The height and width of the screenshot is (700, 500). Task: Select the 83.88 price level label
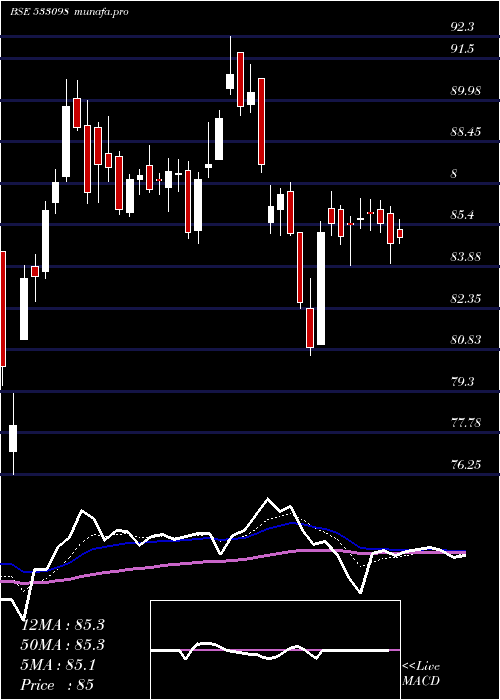point(466,257)
